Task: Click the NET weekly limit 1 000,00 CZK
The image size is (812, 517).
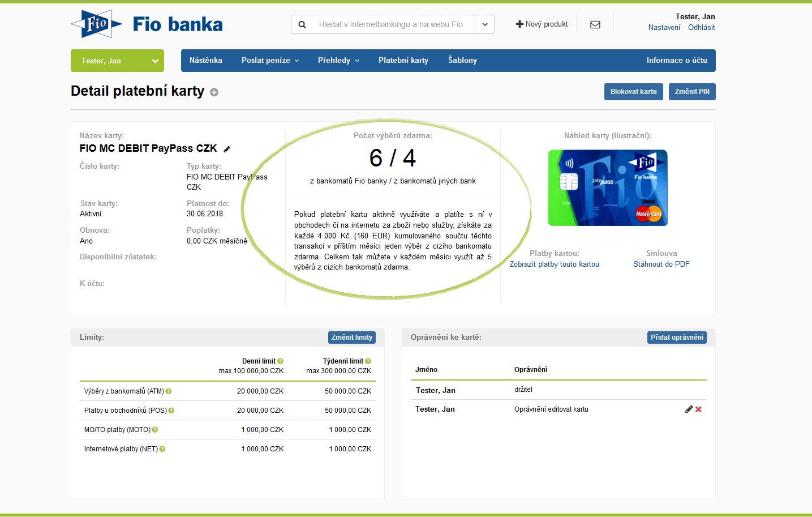Action: pyautogui.click(x=350, y=449)
